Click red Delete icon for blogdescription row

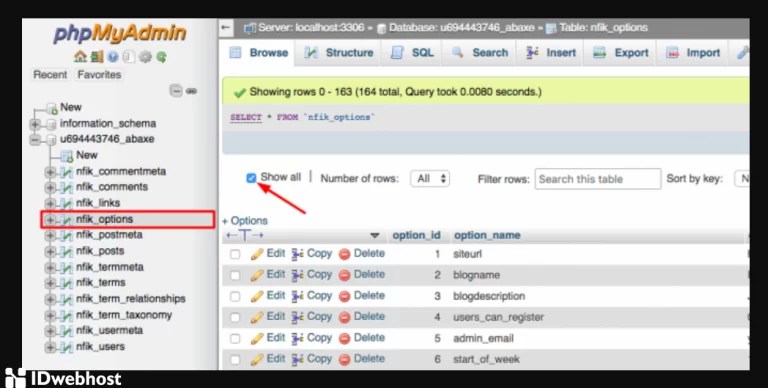click(x=345, y=296)
